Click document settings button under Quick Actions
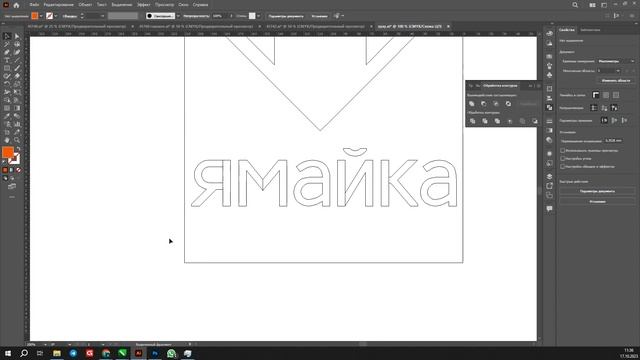Viewport: 640px width, 360px height. tap(597, 191)
